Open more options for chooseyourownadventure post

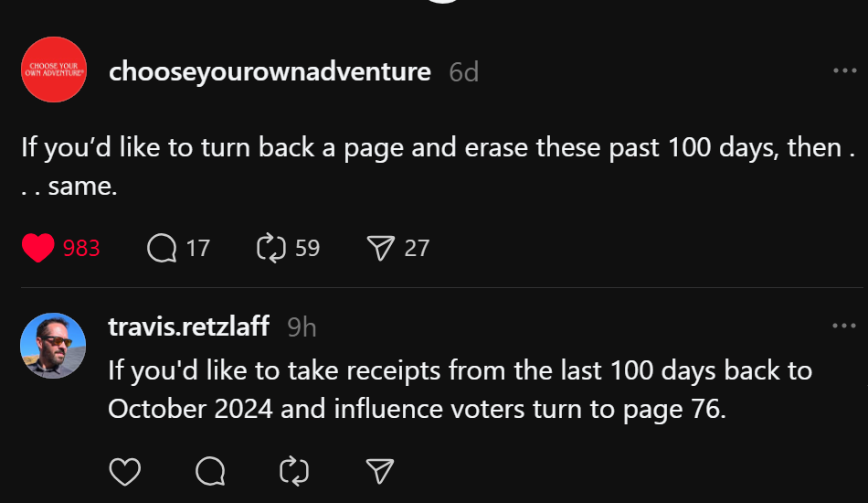pyautogui.click(x=844, y=71)
